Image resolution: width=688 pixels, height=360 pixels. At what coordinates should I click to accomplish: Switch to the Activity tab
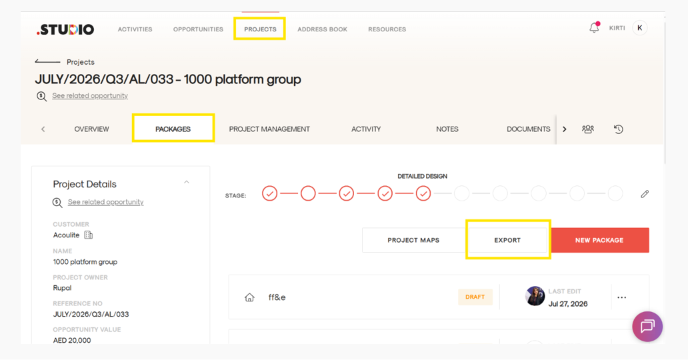366,129
